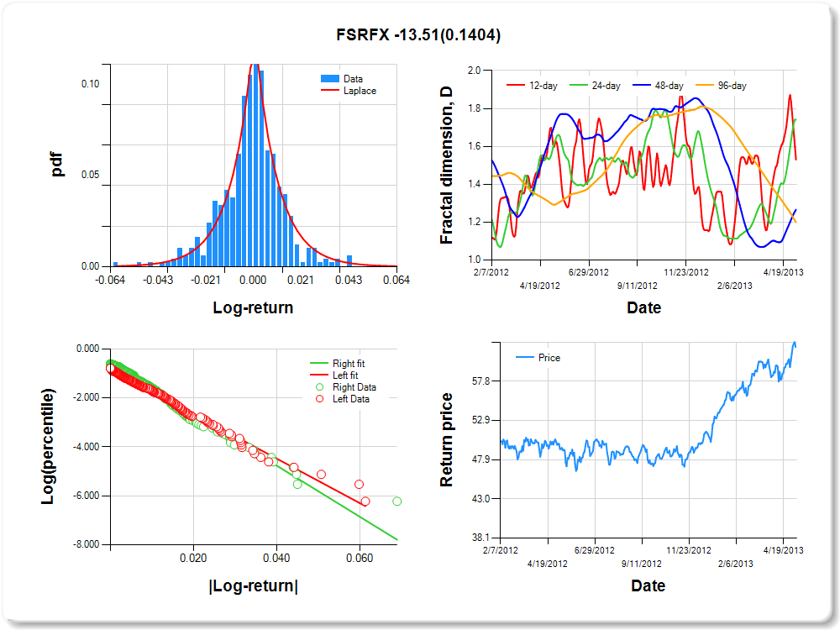840x630 pixels.
Task: Click the 0.020 tick label
Action: tap(193, 559)
